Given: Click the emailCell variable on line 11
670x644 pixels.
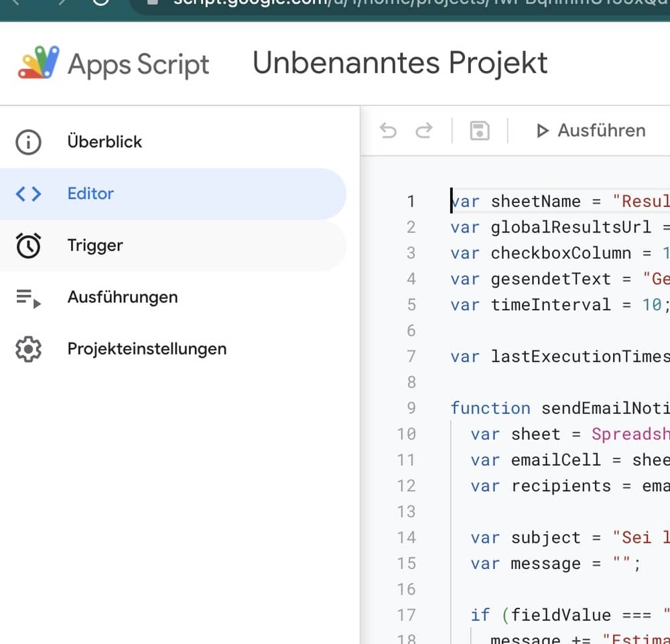Looking at the screenshot, I should 555,460.
